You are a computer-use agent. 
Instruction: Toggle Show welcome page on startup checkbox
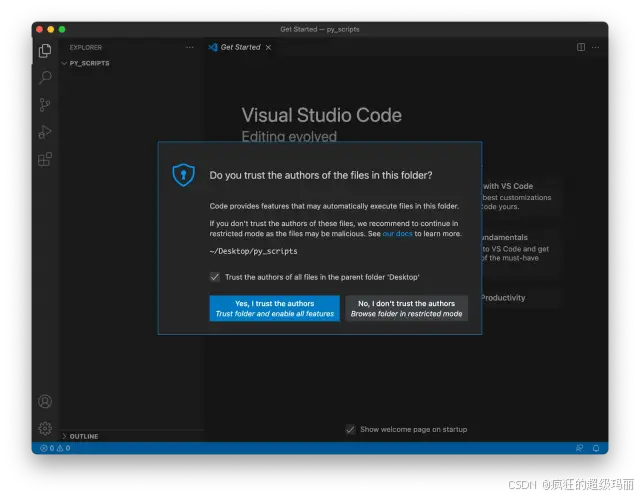(350, 429)
